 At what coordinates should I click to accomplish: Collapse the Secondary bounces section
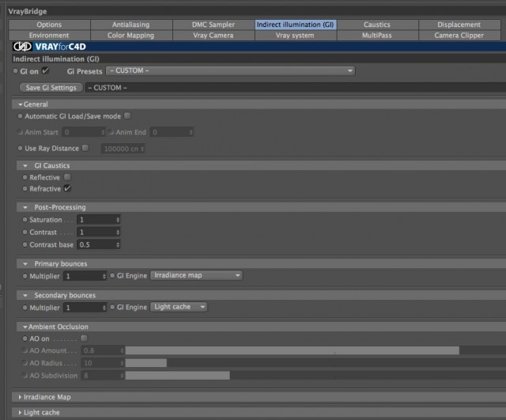pos(25,295)
